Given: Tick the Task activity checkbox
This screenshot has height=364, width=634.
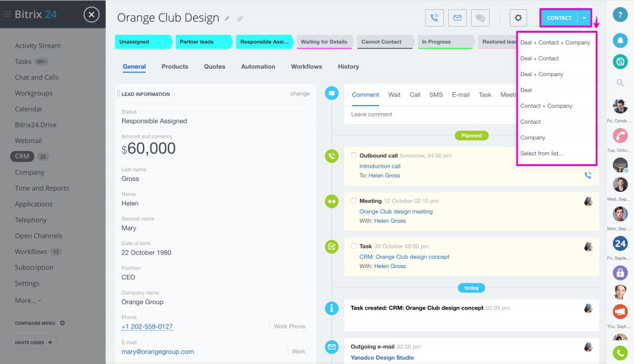Looking at the screenshot, I should point(354,246).
